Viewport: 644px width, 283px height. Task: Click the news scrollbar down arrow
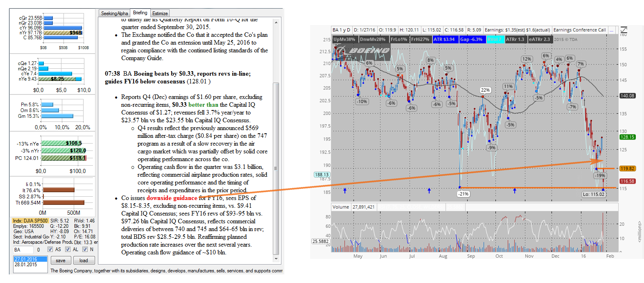276,258
